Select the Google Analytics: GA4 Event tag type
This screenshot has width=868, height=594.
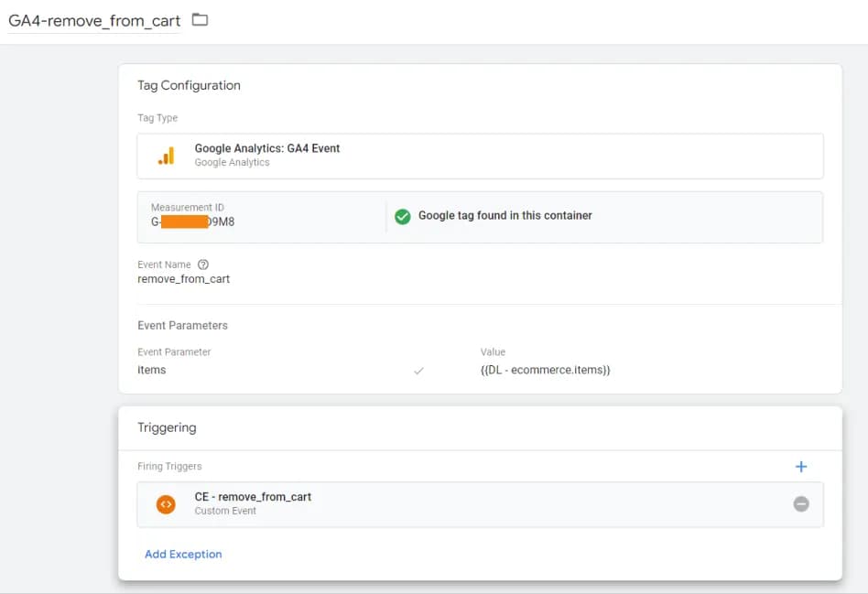point(480,157)
